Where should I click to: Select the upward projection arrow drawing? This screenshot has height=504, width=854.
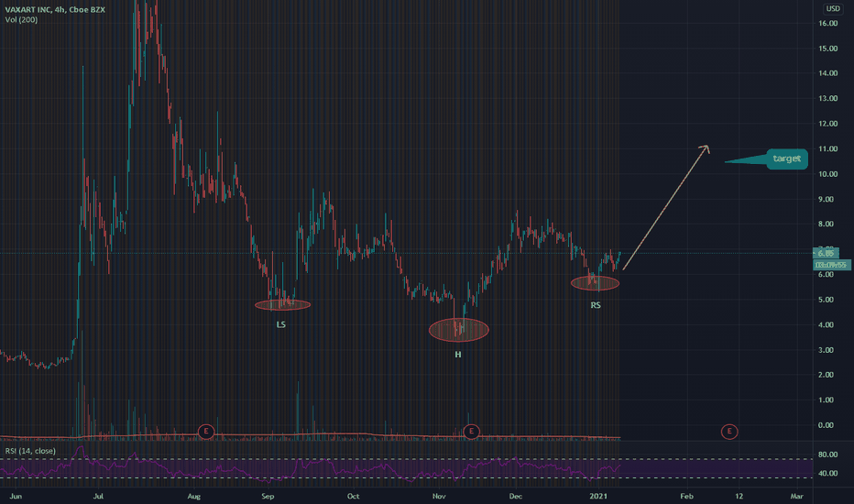click(x=665, y=208)
